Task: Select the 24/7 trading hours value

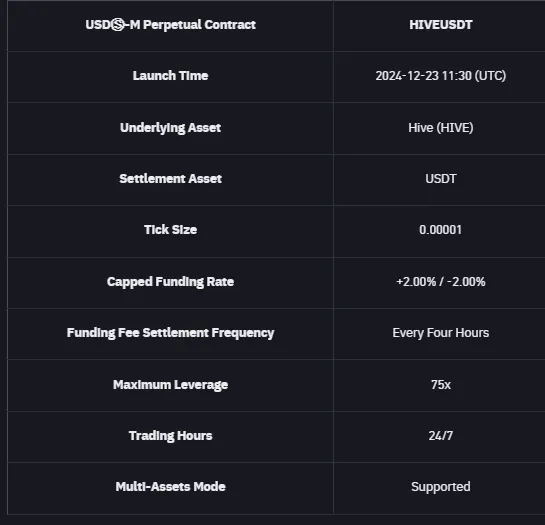Action: pos(440,436)
